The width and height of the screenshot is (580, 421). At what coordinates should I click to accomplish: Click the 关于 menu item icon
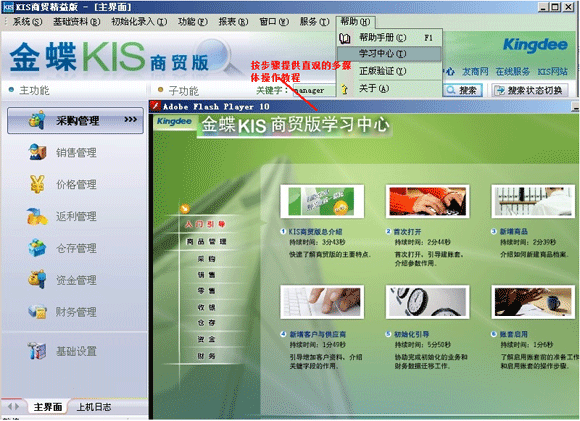point(345,89)
